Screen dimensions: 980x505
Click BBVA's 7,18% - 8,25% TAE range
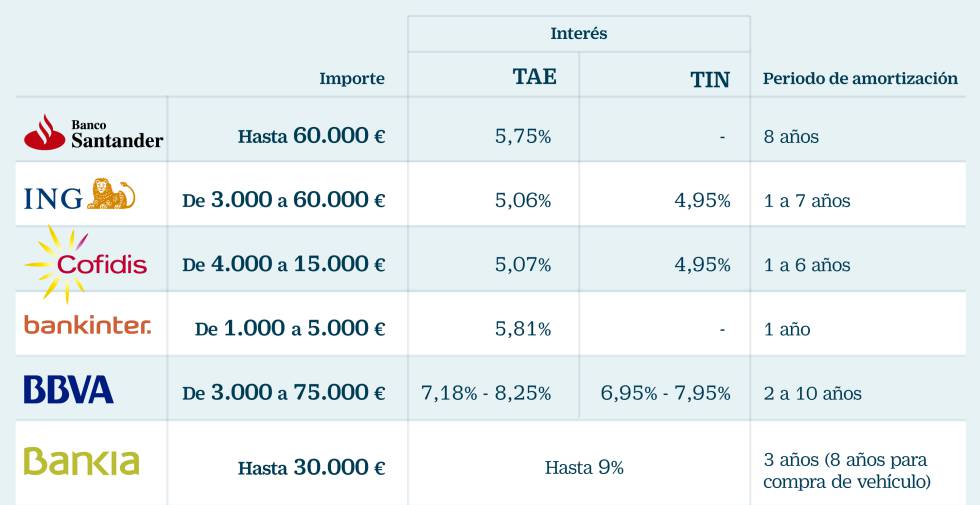[486, 393]
